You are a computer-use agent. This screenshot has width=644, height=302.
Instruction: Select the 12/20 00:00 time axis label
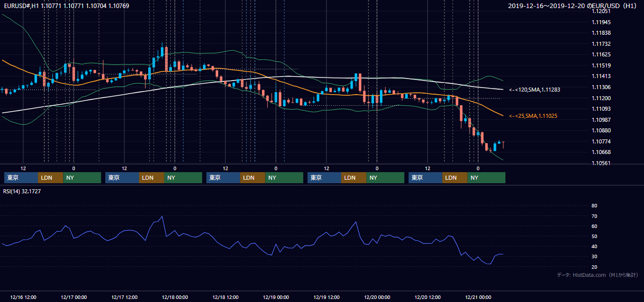pyautogui.click(x=377, y=297)
